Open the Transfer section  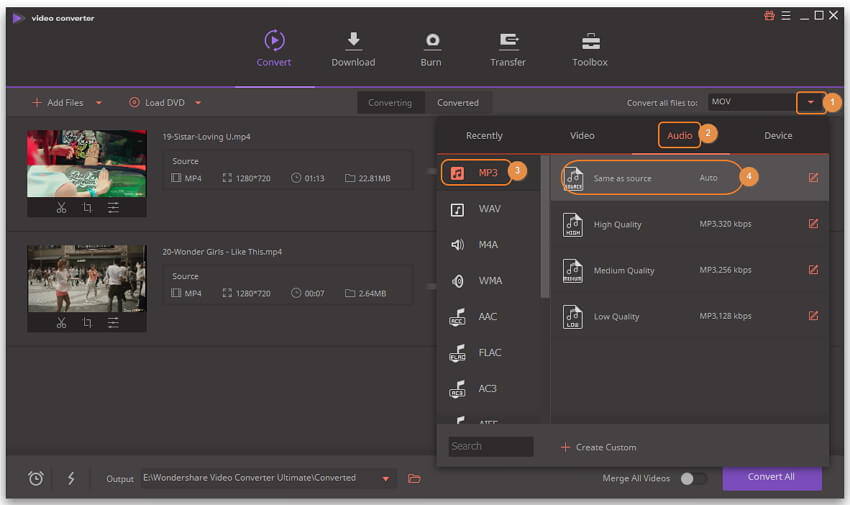(x=508, y=49)
